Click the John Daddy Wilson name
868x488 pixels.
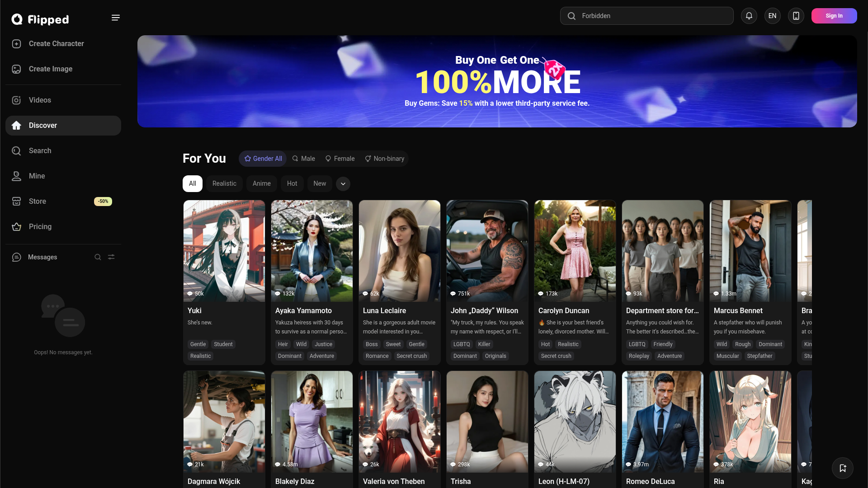(484, 311)
